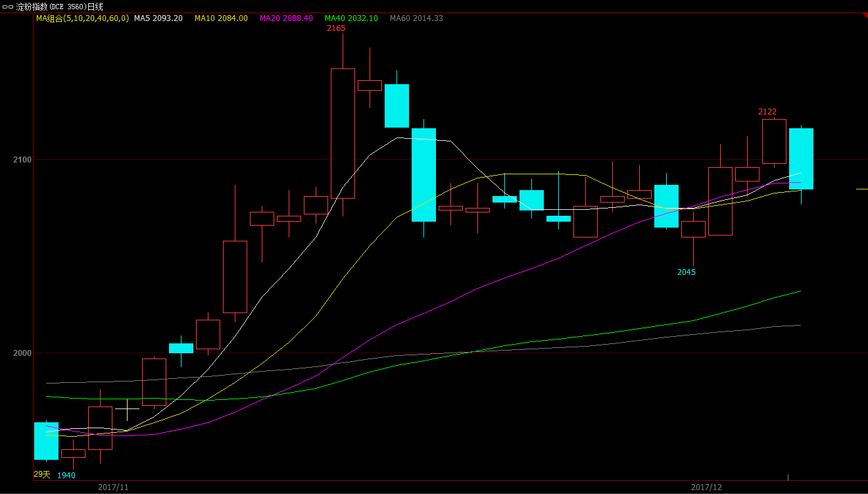868x494 pixels.
Task: Click the 2100 price axis label
Action: 24,160
